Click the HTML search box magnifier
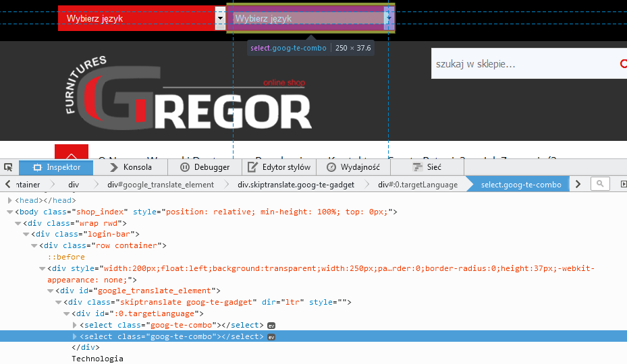This screenshot has height=364, width=627. pyautogui.click(x=600, y=184)
